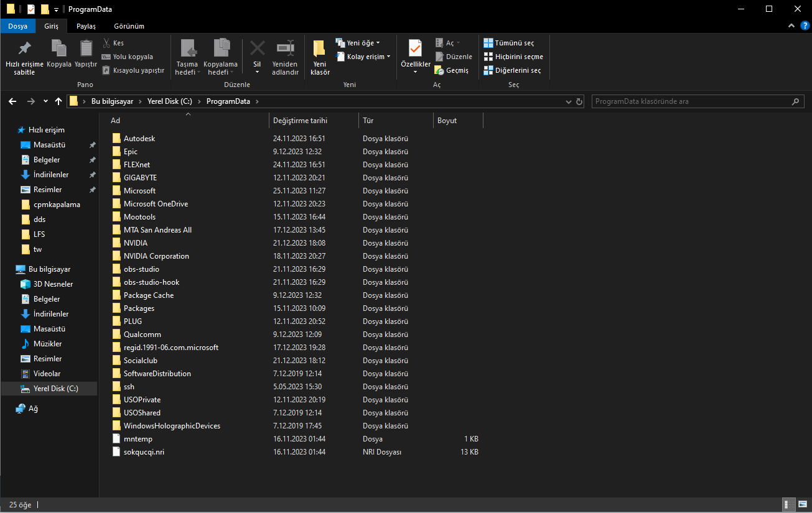Paste shortcut with Kısayolu yapıştır
This screenshot has width=812, height=513.
[x=133, y=70]
